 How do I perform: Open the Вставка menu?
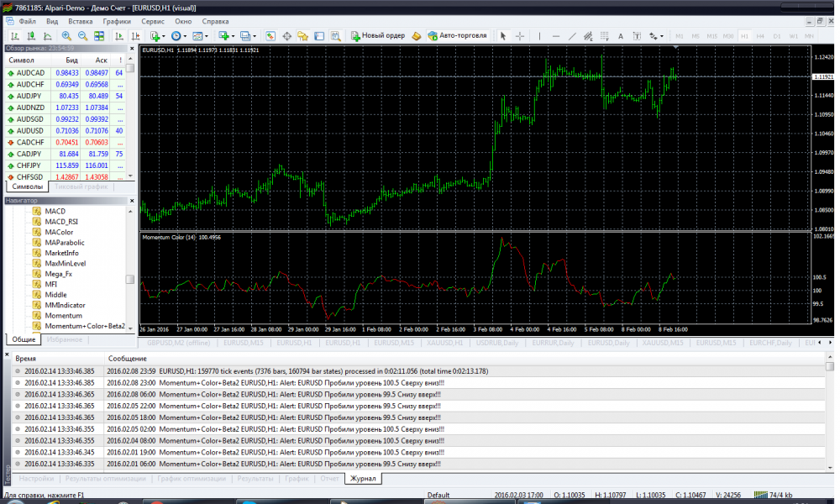pos(81,22)
